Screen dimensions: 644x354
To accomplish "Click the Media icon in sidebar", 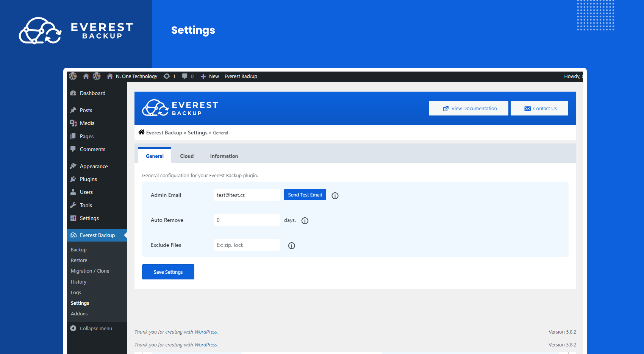I will 73,123.
